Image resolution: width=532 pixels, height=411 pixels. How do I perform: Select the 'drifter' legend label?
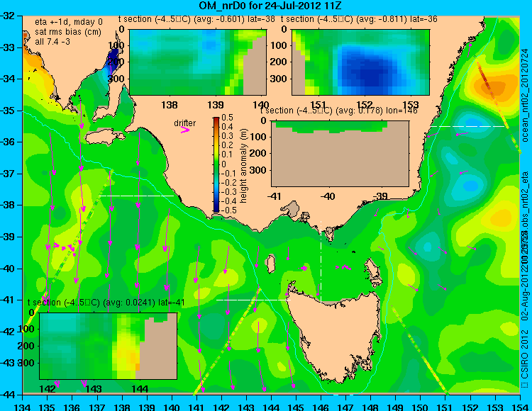coord(185,123)
